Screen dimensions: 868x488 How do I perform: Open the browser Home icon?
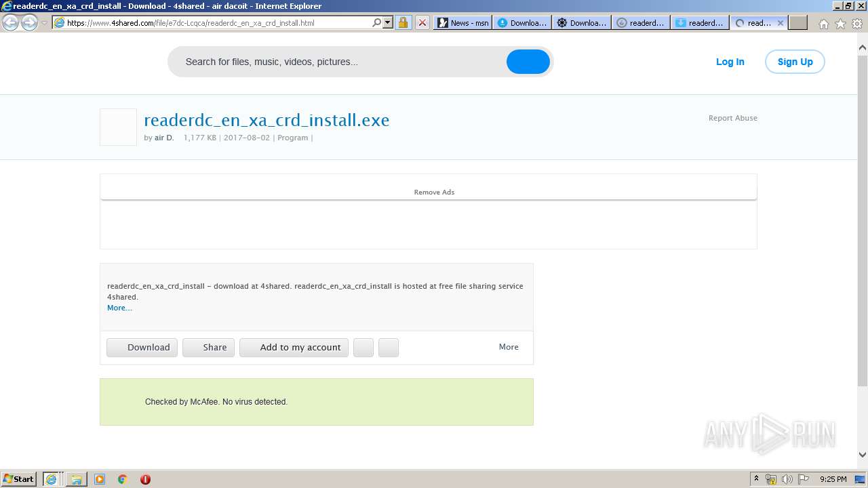tap(823, 24)
